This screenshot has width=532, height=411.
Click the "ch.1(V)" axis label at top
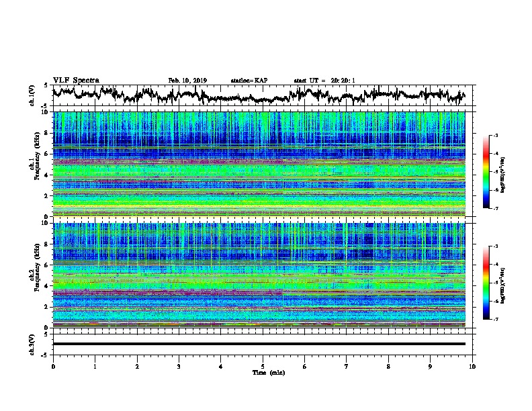point(32,95)
